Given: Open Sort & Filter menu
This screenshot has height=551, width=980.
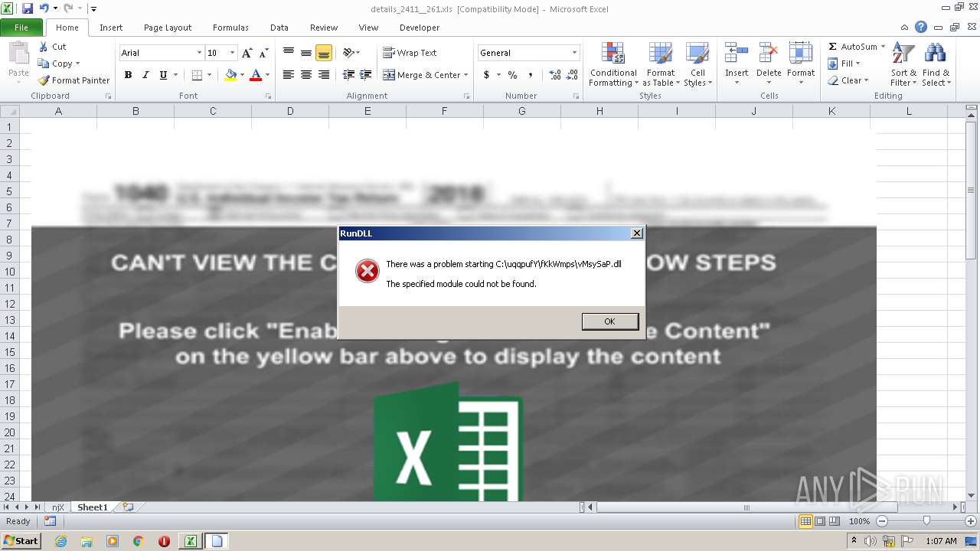Looking at the screenshot, I should coord(903,65).
